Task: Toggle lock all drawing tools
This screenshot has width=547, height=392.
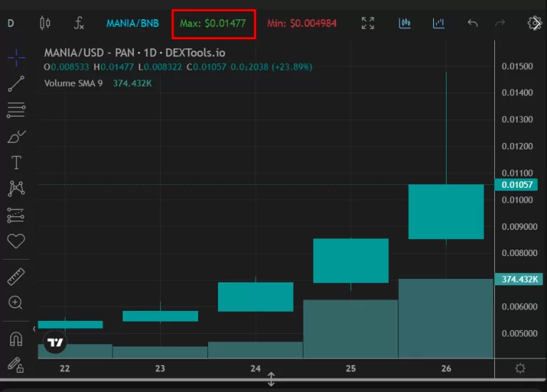Action: click(16, 365)
